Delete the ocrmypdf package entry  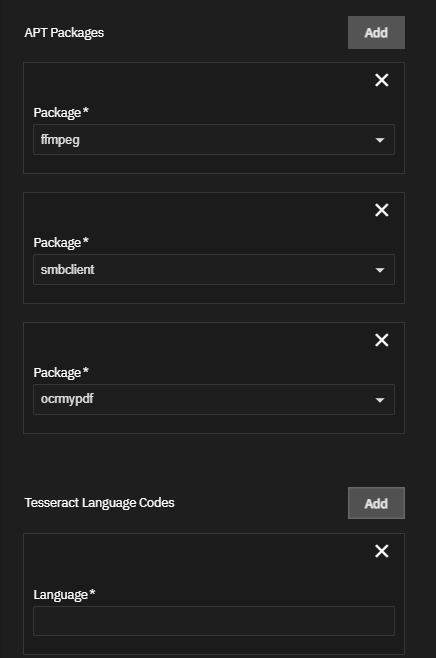(x=381, y=340)
